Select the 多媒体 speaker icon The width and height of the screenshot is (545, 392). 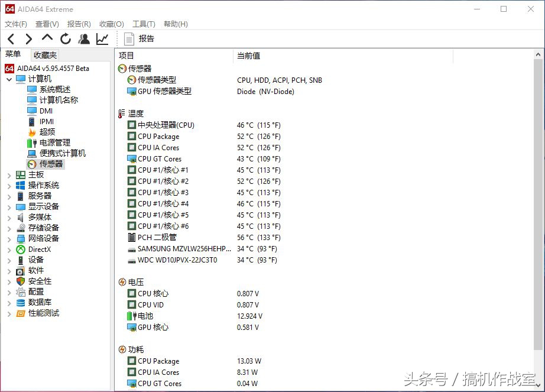point(20,217)
